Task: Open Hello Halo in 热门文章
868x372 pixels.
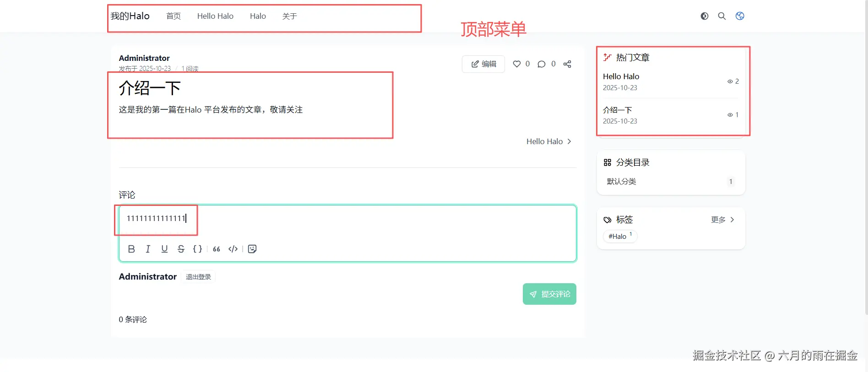Action: click(621, 76)
